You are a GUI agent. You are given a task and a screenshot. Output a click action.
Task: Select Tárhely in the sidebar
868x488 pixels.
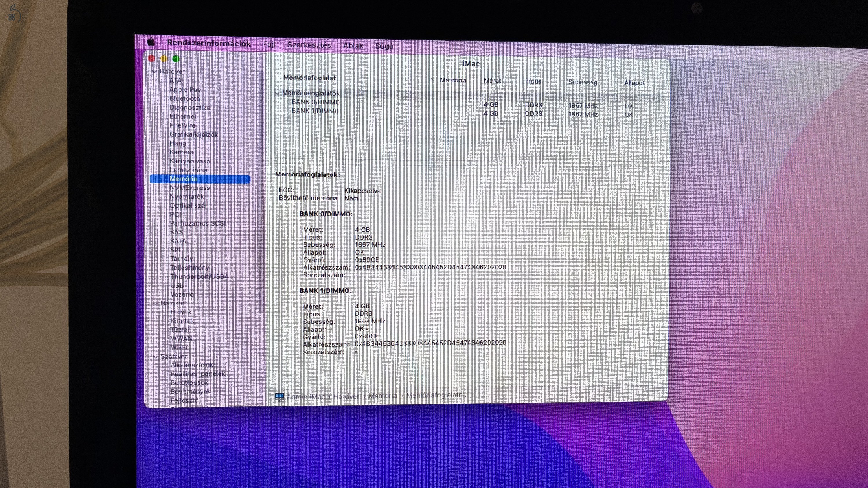pyautogui.click(x=182, y=259)
